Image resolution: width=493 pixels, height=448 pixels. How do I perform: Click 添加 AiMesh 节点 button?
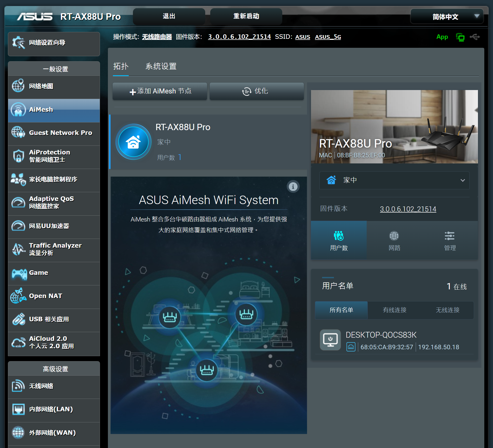160,91
